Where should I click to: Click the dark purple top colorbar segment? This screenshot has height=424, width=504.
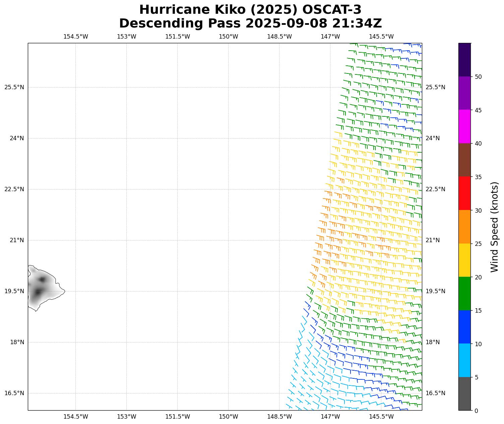[464, 60]
